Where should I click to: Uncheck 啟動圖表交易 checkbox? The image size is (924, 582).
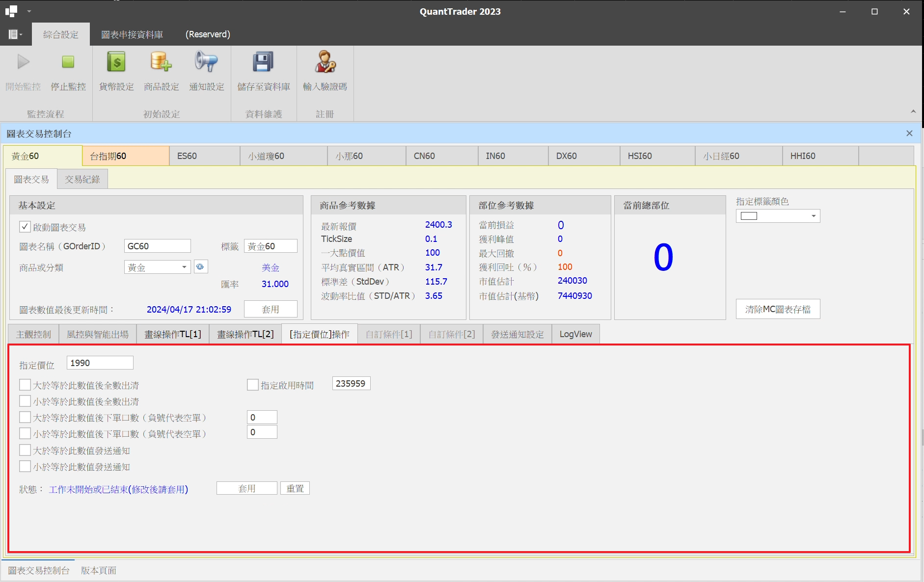click(25, 227)
